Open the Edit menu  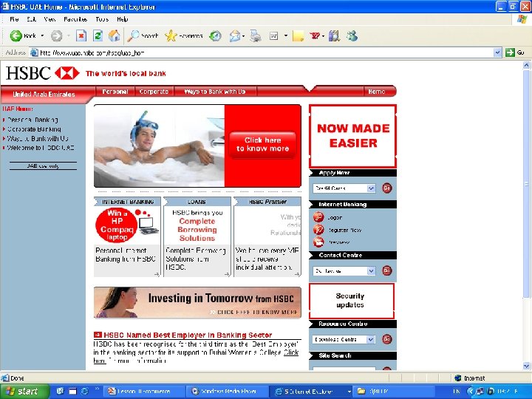coord(31,19)
